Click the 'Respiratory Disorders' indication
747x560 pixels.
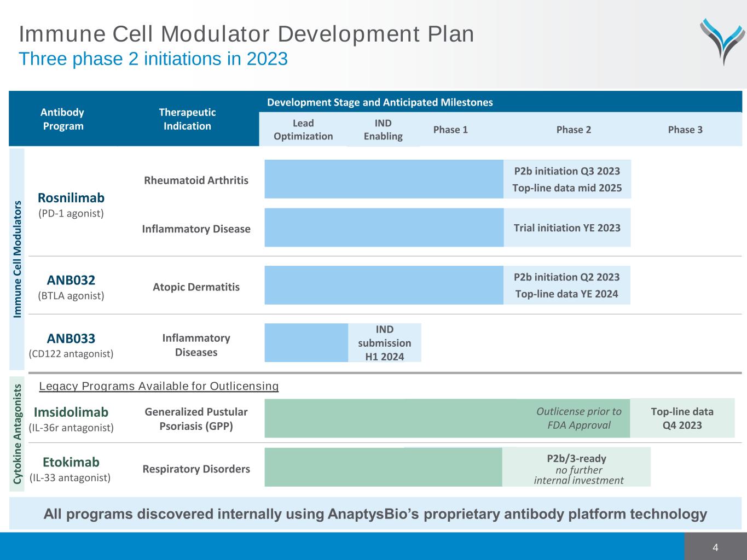tap(196, 469)
